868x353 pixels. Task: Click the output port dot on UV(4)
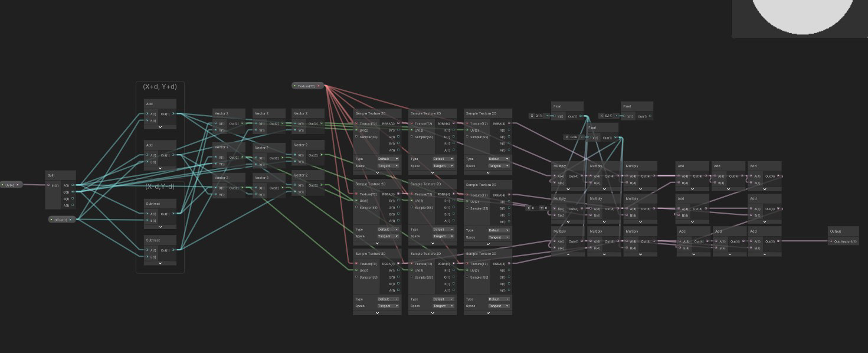[18, 185]
